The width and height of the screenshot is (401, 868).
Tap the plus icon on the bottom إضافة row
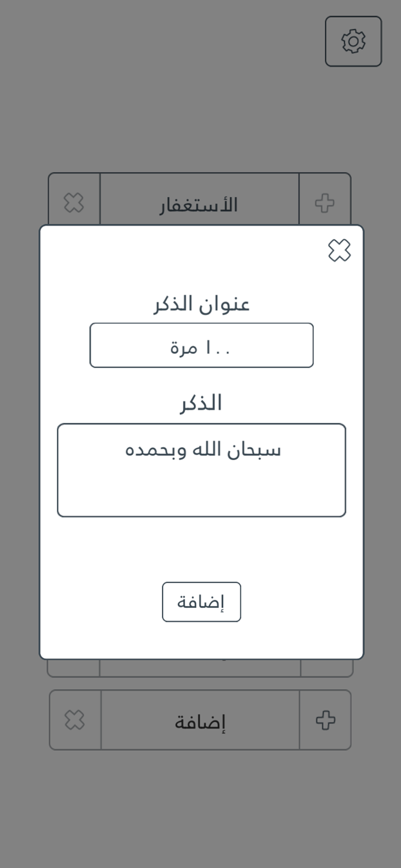point(325,720)
